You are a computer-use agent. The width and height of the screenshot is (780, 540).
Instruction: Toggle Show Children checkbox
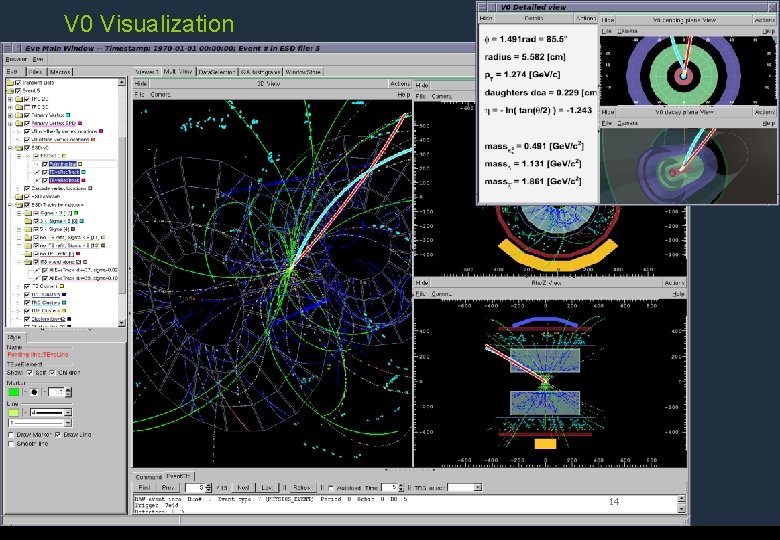tap(52, 372)
